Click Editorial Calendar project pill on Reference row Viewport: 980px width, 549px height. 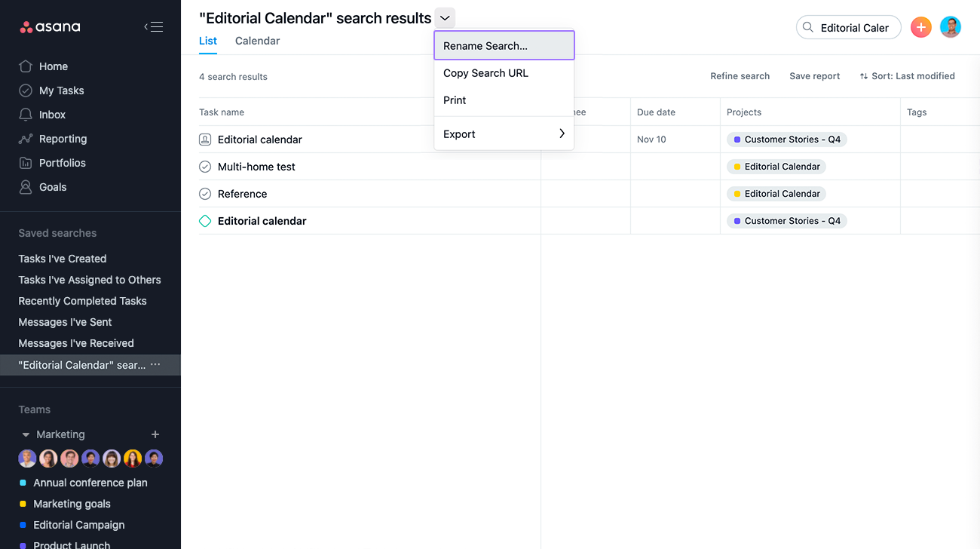click(776, 194)
